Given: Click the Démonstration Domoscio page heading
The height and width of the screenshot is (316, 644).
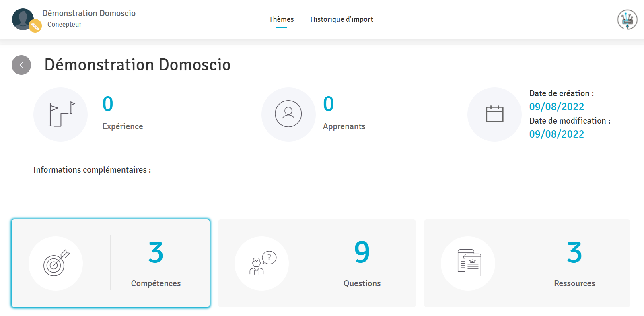Looking at the screenshot, I should [x=138, y=65].
